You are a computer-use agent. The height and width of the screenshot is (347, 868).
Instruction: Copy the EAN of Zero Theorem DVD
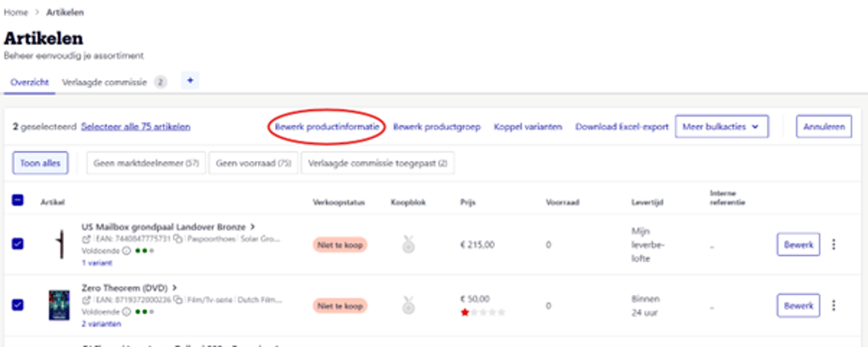(x=177, y=300)
